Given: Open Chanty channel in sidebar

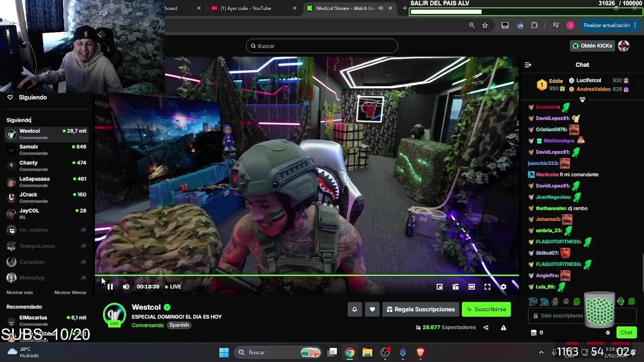Looking at the screenshot, I should tap(46, 166).
